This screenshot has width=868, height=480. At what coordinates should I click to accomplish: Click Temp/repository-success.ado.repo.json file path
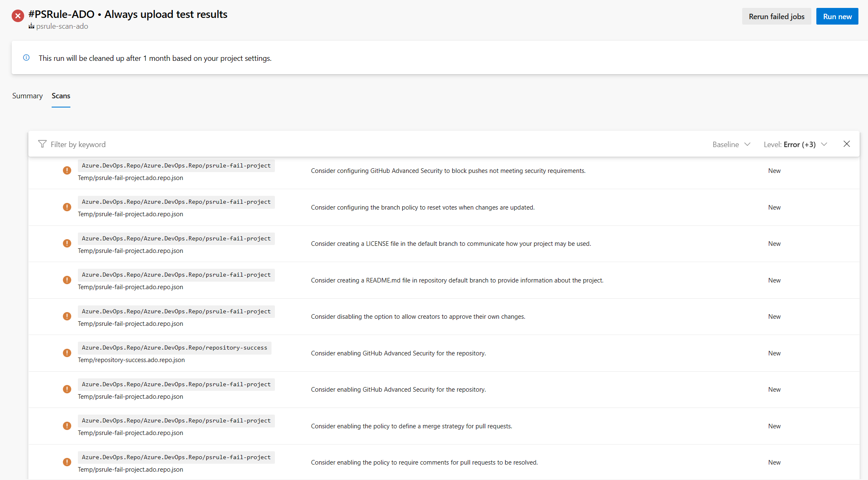pyautogui.click(x=131, y=360)
